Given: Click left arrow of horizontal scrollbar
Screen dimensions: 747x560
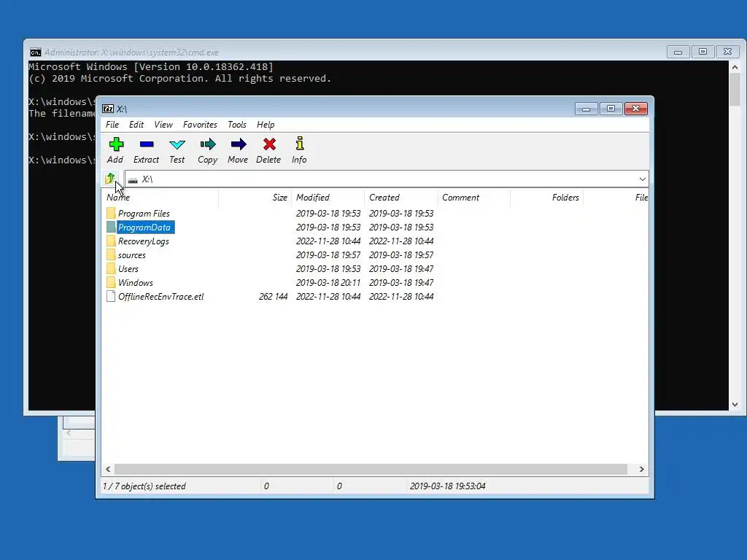Looking at the screenshot, I should (108, 470).
